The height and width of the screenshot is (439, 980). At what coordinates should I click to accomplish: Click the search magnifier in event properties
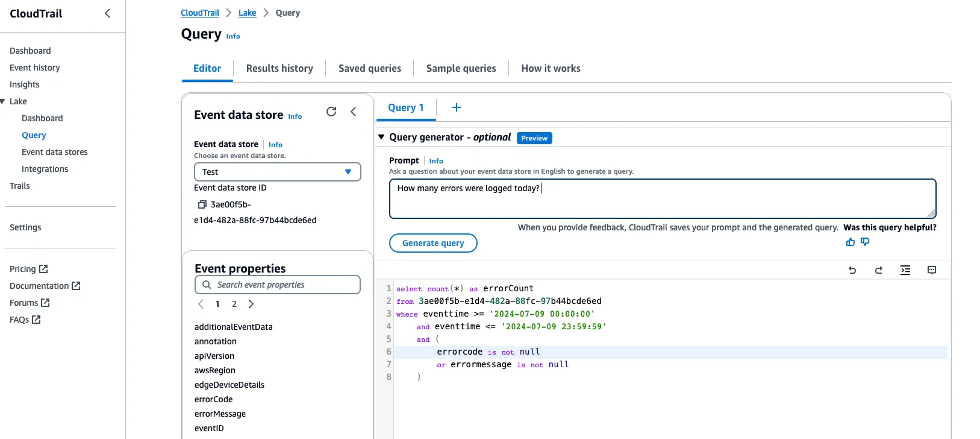(207, 285)
